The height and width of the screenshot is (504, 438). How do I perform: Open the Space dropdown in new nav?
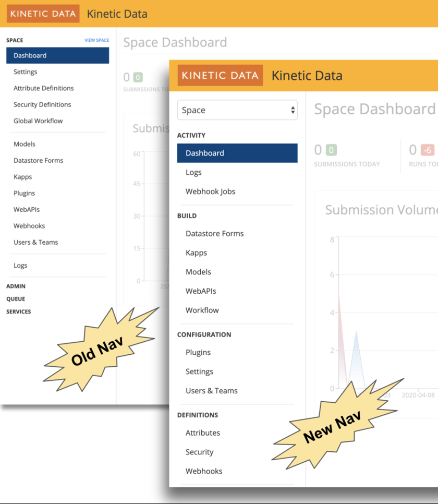point(237,110)
